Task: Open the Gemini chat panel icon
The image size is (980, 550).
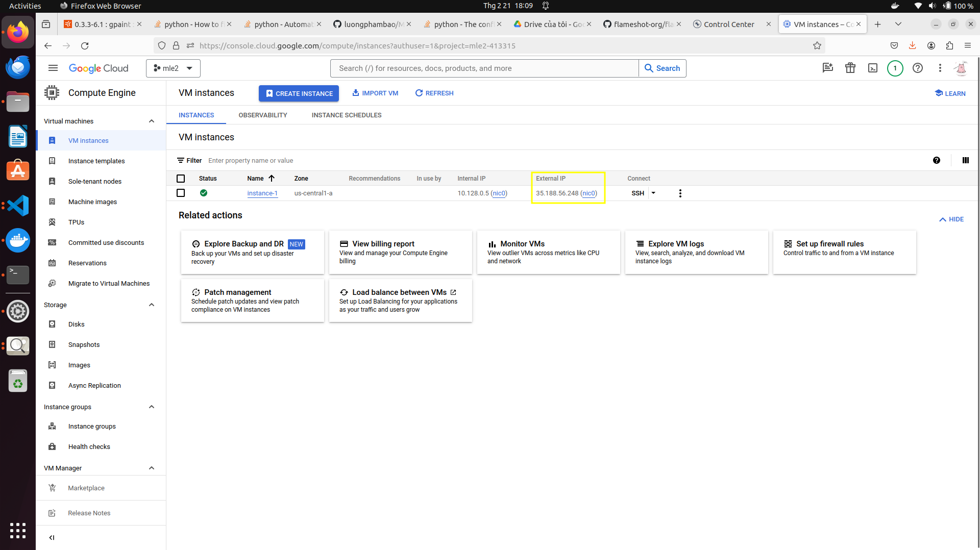Action: click(828, 68)
